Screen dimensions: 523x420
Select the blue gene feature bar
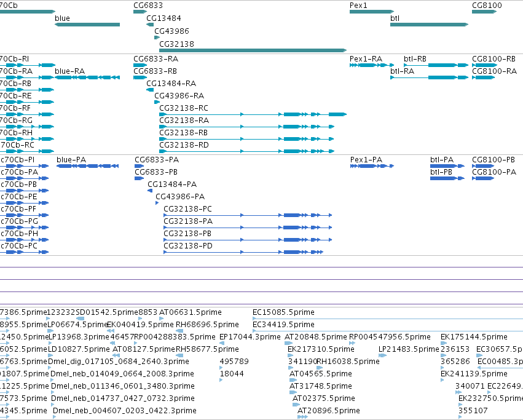coord(87,25)
